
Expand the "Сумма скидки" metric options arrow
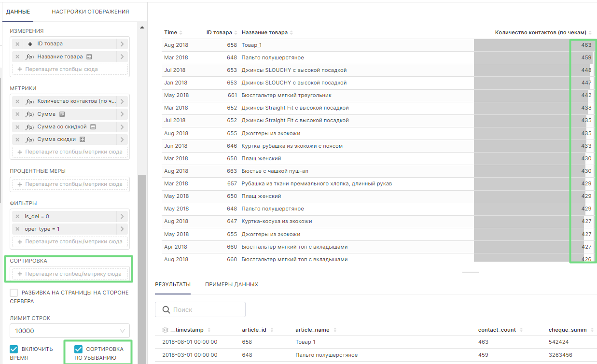(122, 140)
